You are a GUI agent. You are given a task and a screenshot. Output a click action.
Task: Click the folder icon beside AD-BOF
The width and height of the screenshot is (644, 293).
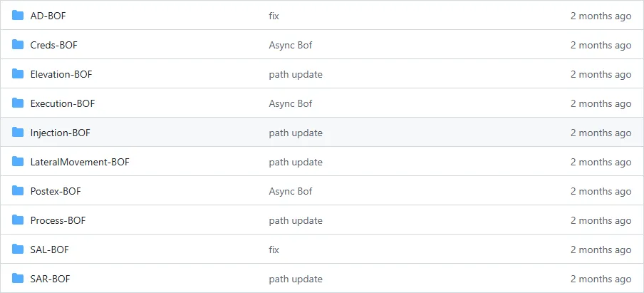coord(18,16)
